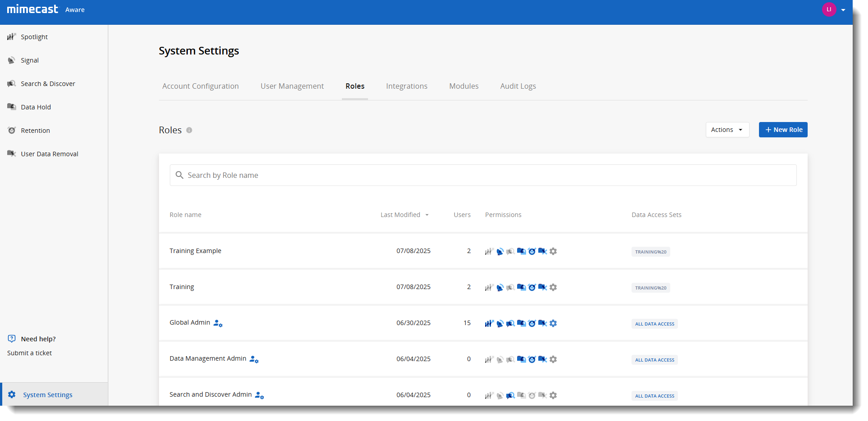Open Spotlight from the sidebar

click(34, 37)
